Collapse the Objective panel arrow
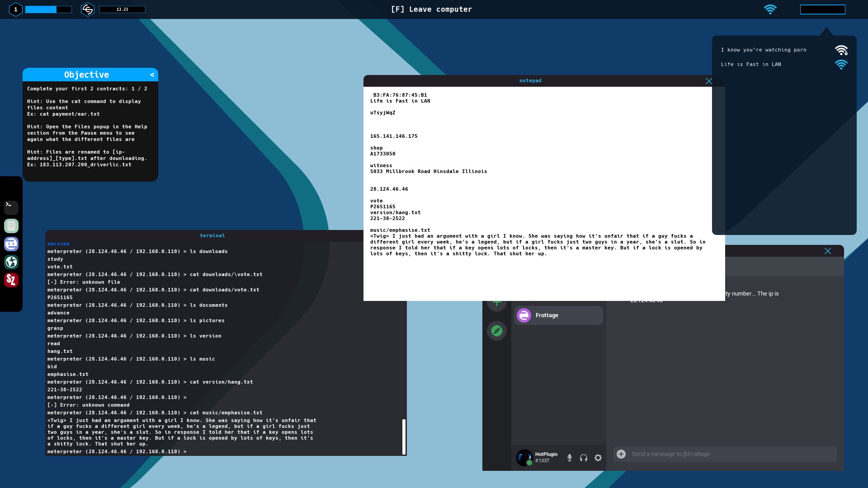 [x=152, y=75]
